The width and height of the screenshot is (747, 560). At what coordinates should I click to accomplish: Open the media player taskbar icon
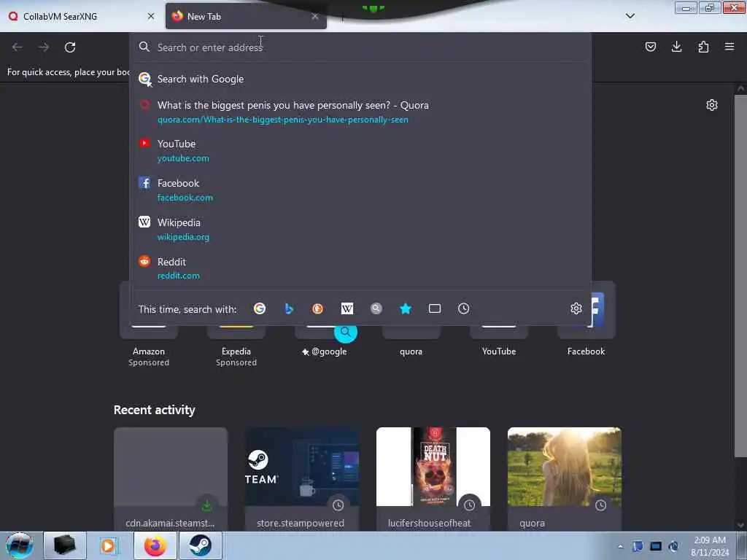109,545
